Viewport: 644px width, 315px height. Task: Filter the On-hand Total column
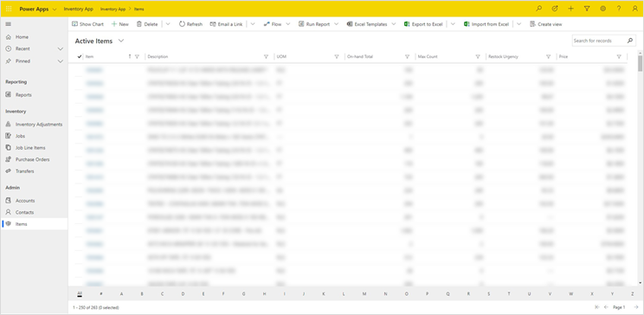[x=408, y=56]
